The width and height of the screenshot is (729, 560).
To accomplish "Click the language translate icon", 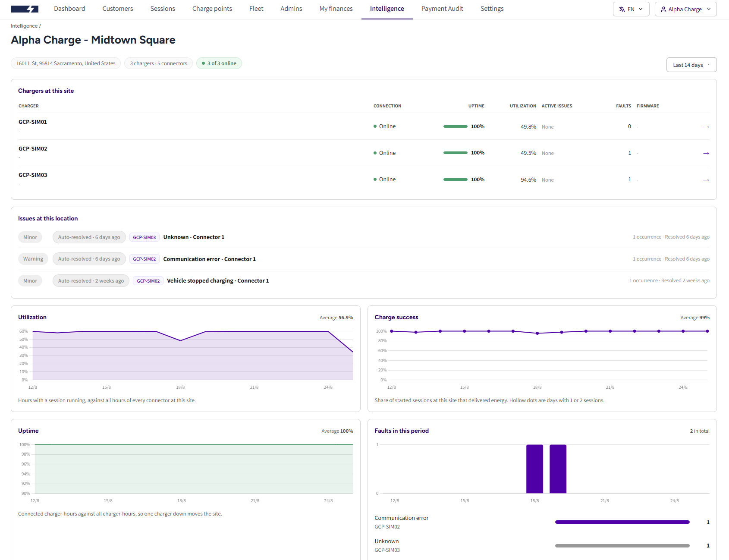I will pyautogui.click(x=622, y=9).
